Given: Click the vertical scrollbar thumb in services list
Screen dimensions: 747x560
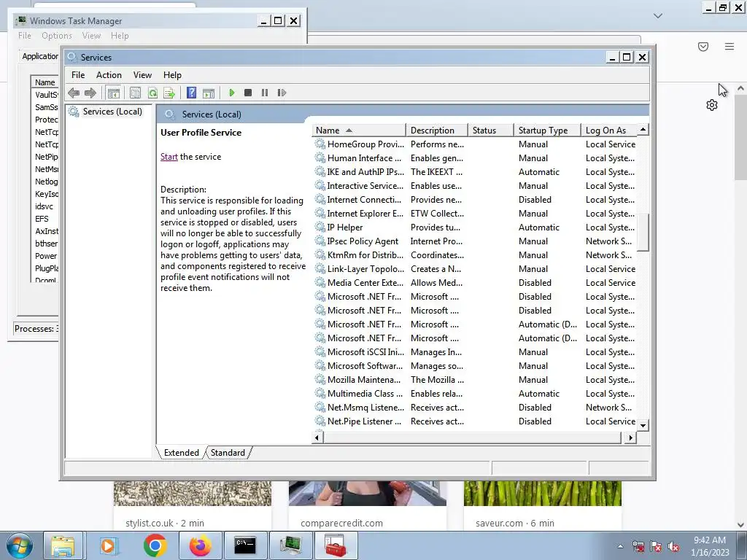Looking at the screenshot, I should tap(643, 233).
